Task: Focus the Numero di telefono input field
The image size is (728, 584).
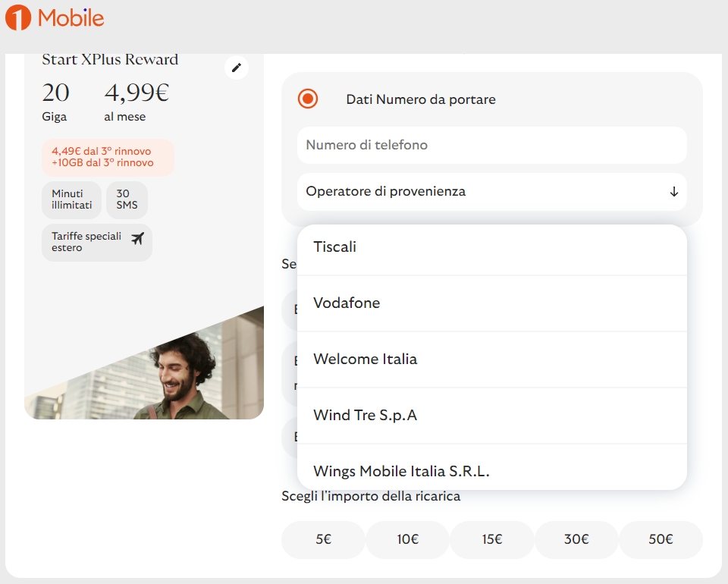Action: (x=491, y=145)
